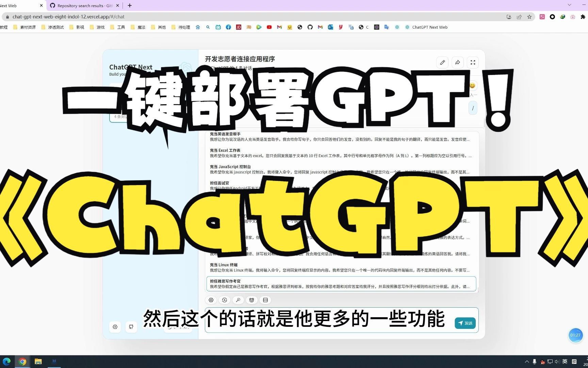Open the Extensions puzzle-piece menu

coord(583,17)
